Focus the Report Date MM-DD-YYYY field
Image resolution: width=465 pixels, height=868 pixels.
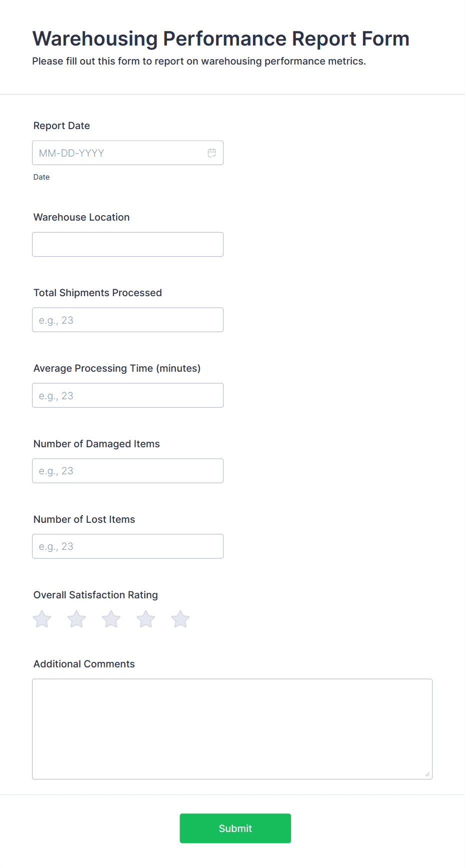tap(127, 153)
